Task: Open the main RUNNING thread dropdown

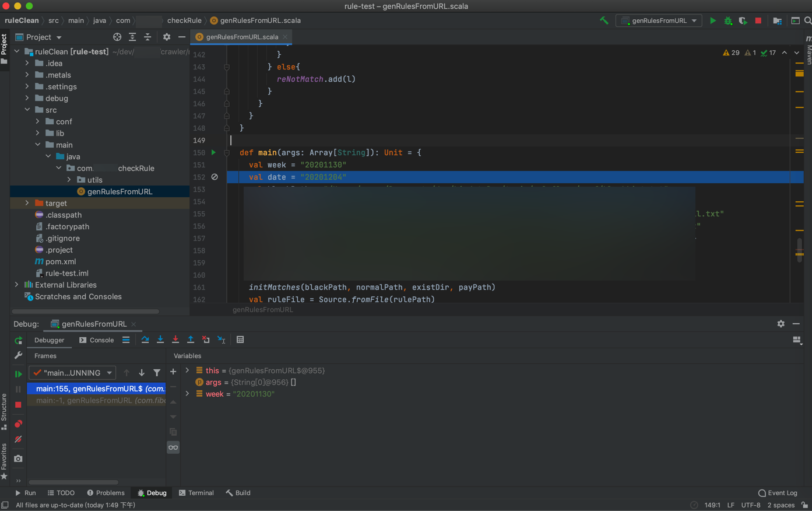Action: [x=73, y=373]
